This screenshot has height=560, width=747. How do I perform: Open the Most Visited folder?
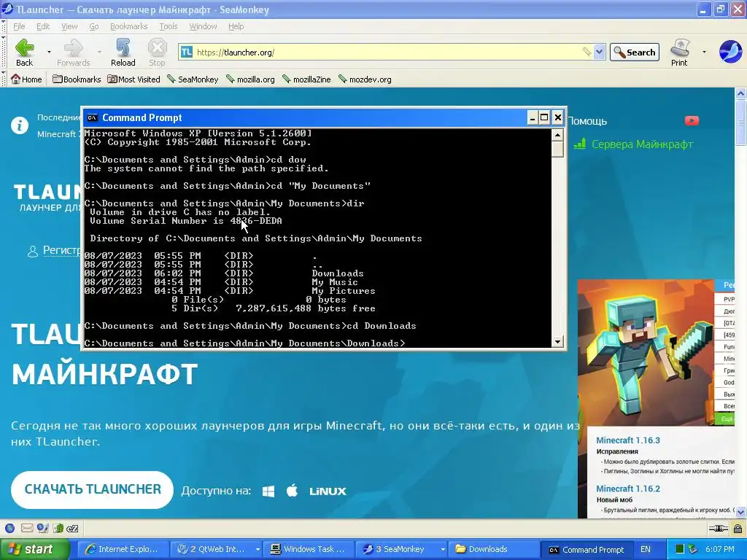pyautogui.click(x=134, y=79)
